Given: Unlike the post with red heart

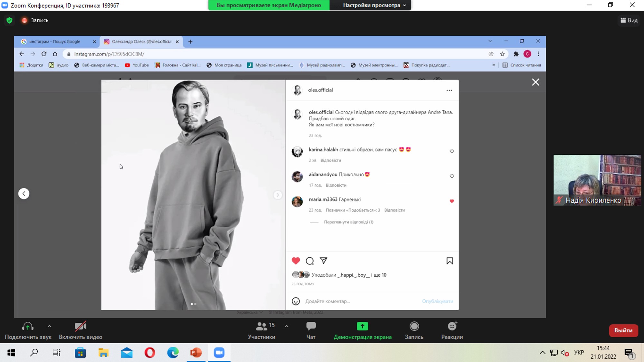Looking at the screenshot, I should point(296,261).
